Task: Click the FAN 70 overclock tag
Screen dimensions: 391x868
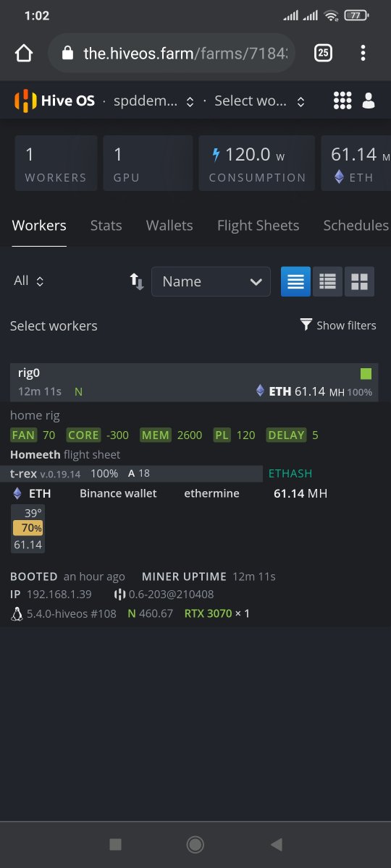Action: (x=33, y=435)
